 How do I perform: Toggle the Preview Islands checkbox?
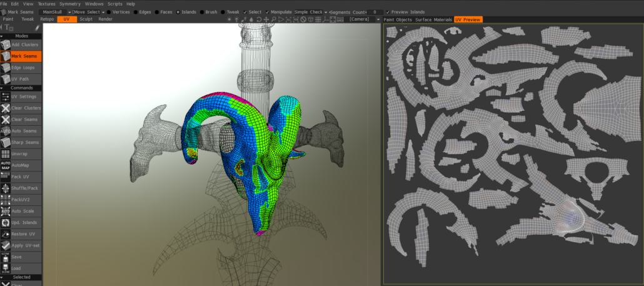tap(388, 12)
